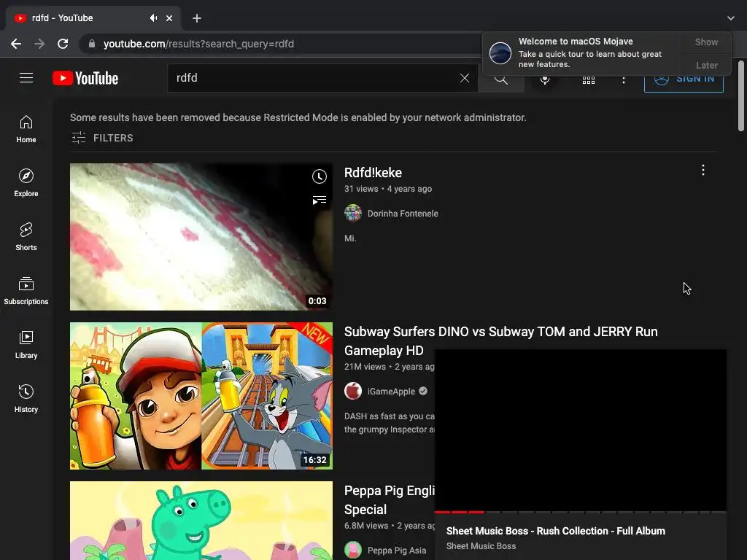
Task: Open the YouTube apps grid
Action: click(589, 80)
